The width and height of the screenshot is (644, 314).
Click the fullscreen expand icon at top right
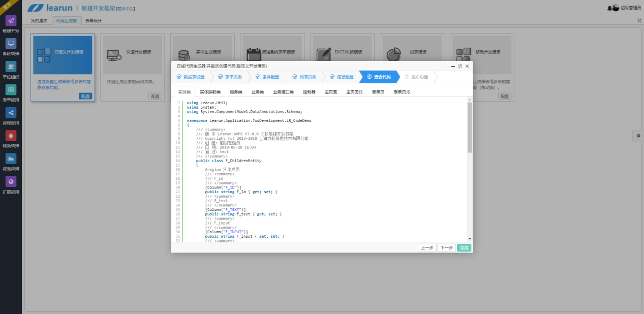click(x=639, y=20)
